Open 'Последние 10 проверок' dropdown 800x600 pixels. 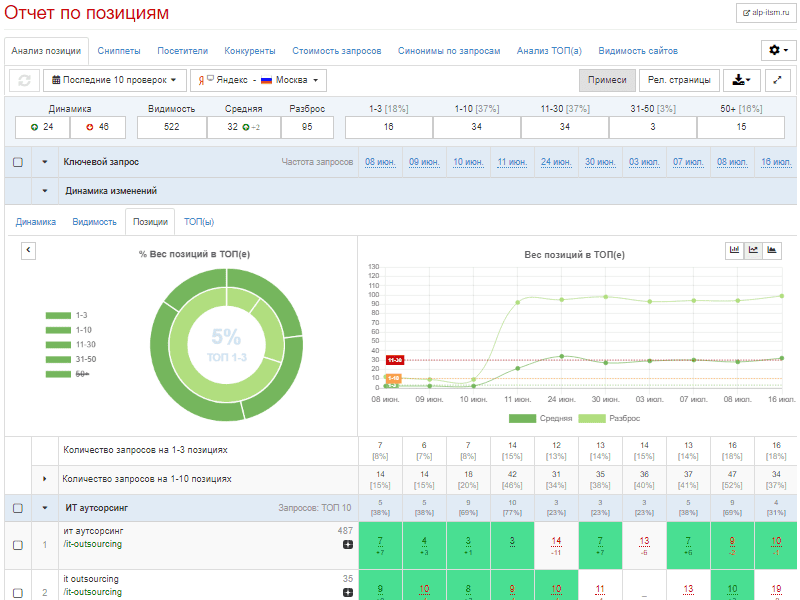pyautogui.click(x=115, y=80)
